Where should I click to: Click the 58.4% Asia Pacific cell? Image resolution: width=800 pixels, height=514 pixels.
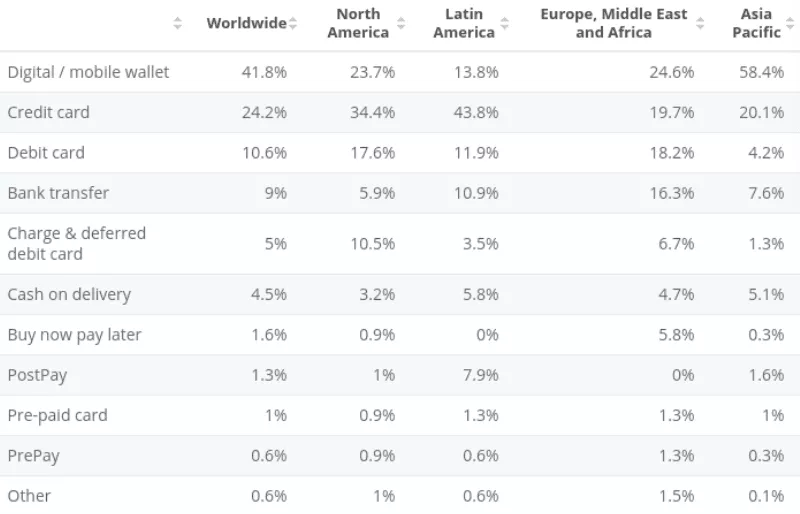(761, 72)
